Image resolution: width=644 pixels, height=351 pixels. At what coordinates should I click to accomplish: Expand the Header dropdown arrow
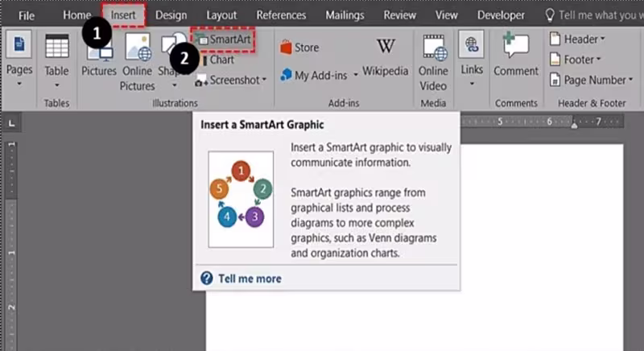point(602,39)
